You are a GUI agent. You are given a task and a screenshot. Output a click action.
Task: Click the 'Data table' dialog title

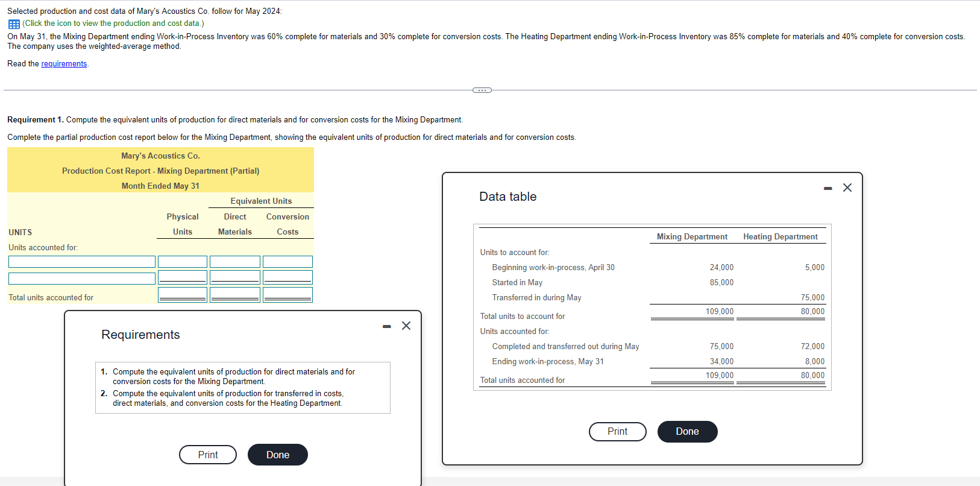pos(507,197)
